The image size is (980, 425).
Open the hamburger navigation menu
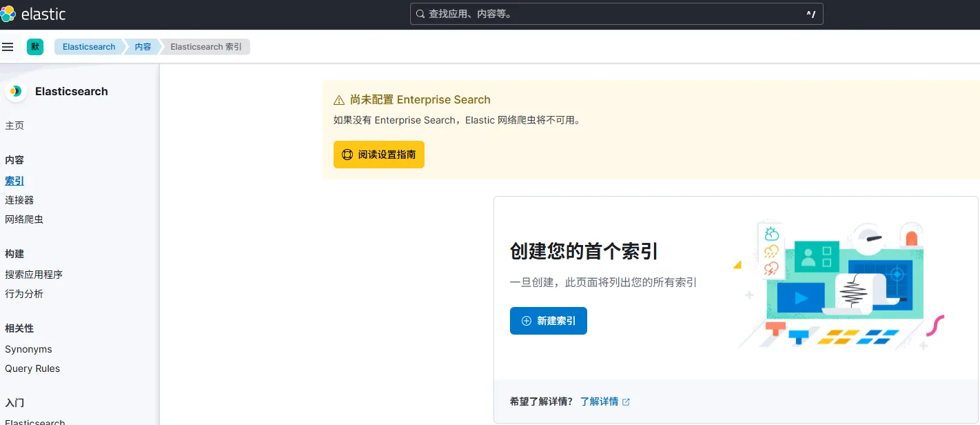(8, 47)
